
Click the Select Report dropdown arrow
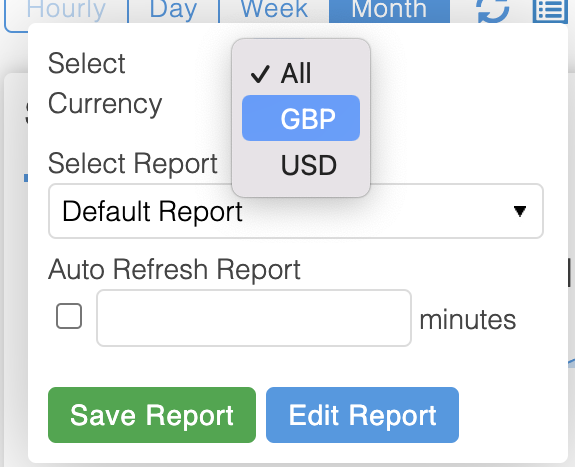520,211
